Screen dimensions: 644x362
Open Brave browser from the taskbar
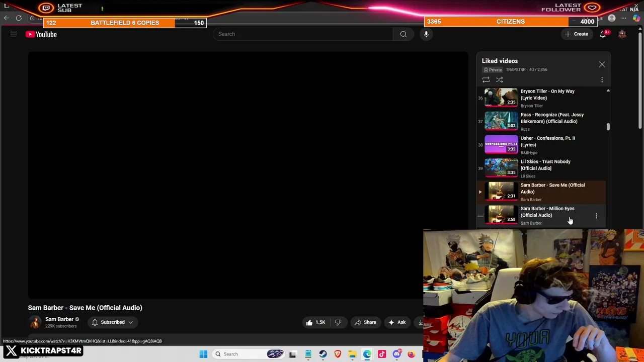(x=338, y=354)
